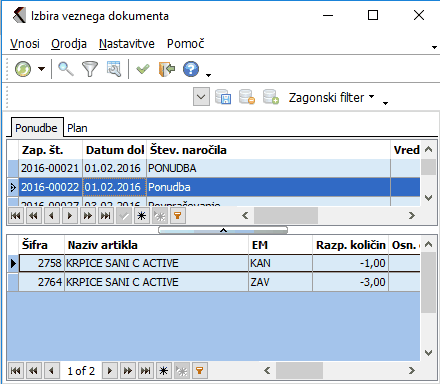Screen dimensions: 440x384
Task: Open help via the blue question mark icon
Action: point(191,69)
